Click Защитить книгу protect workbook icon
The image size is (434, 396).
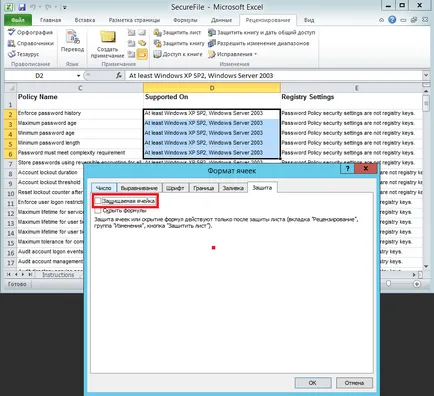tap(157, 43)
